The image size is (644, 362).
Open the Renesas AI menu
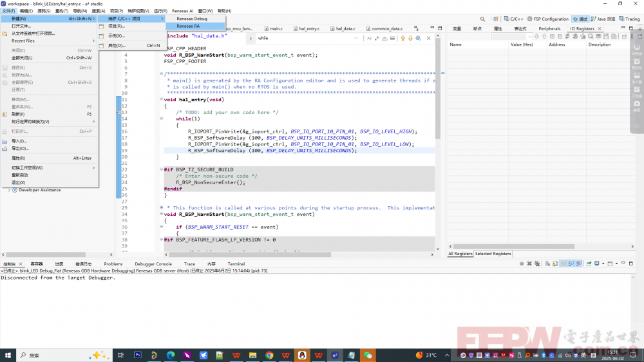pos(182,11)
